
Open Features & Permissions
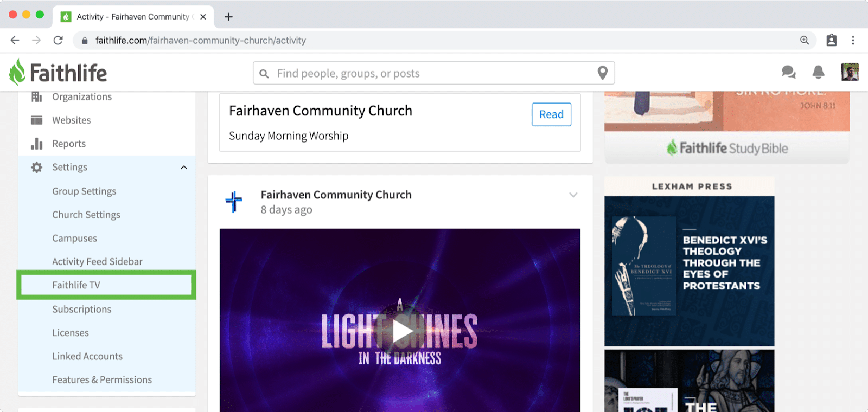pos(102,380)
